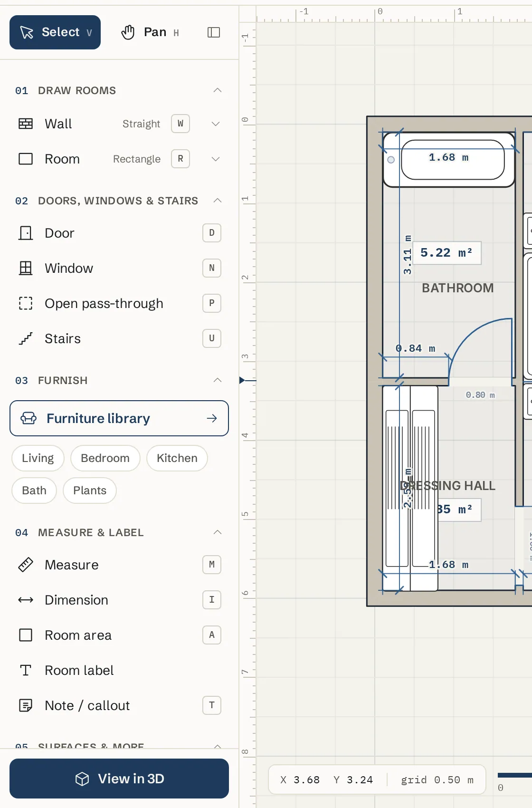Screen dimensions: 532x808
Task: Open the Room shape dropdown chevron
Action: click(216, 159)
